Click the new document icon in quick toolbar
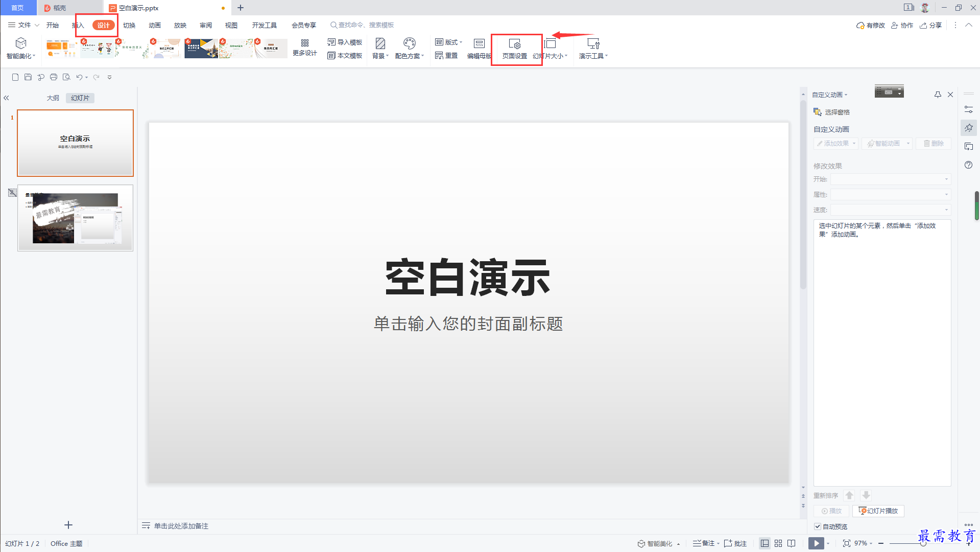Image resolution: width=980 pixels, height=552 pixels. tap(15, 77)
